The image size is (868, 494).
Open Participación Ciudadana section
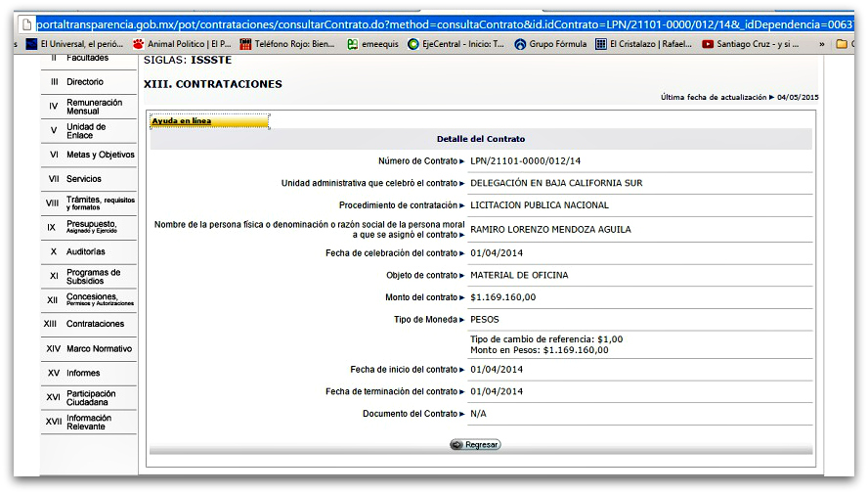91,397
